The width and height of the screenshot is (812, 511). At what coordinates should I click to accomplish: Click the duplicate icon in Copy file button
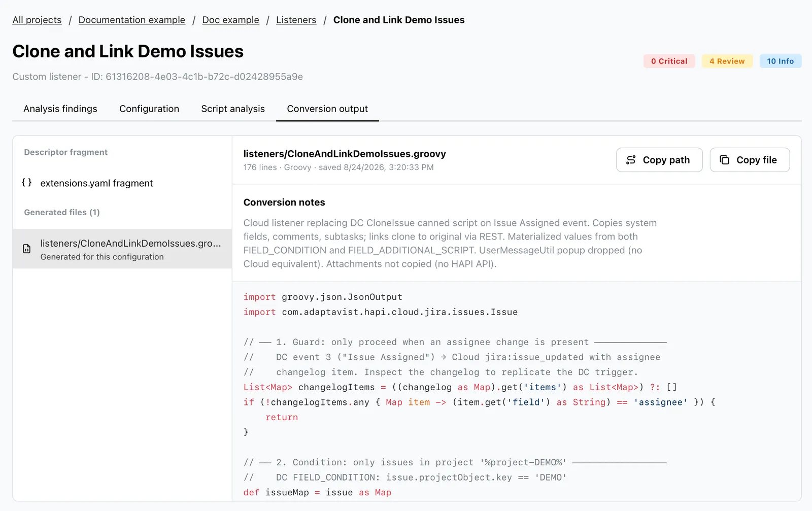pyautogui.click(x=725, y=160)
